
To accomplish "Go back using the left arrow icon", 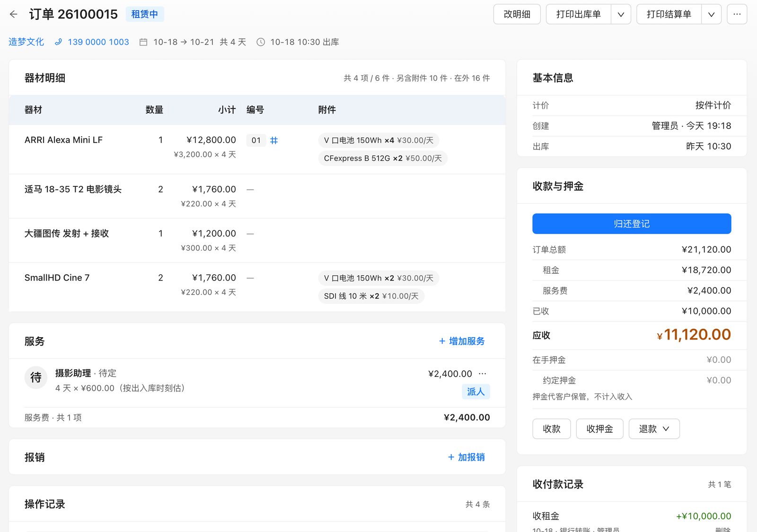I will (x=14, y=14).
